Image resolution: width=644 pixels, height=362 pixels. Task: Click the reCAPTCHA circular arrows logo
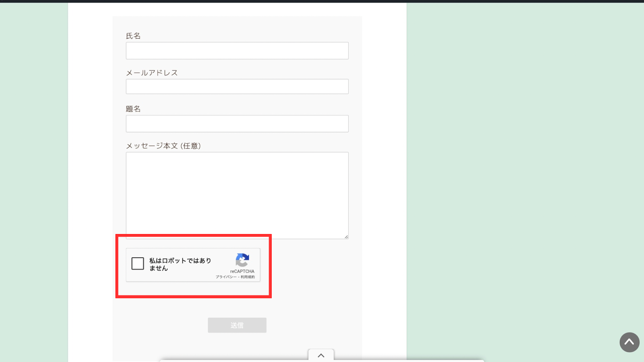point(242,260)
